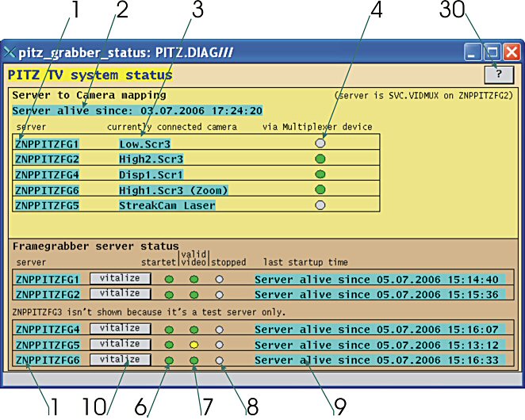The width and height of the screenshot is (525, 420).
Task: Click the multiplexer indicator for Disp1.Scr1
Action: click(x=320, y=174)
